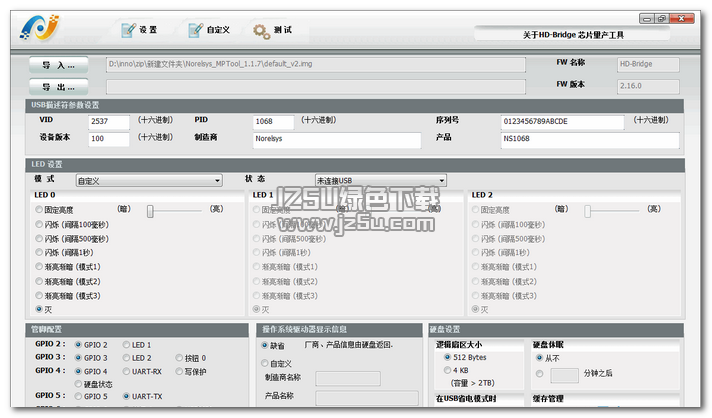
Task: Select 缺省 default drive info radio
Action: click(265, 345)
